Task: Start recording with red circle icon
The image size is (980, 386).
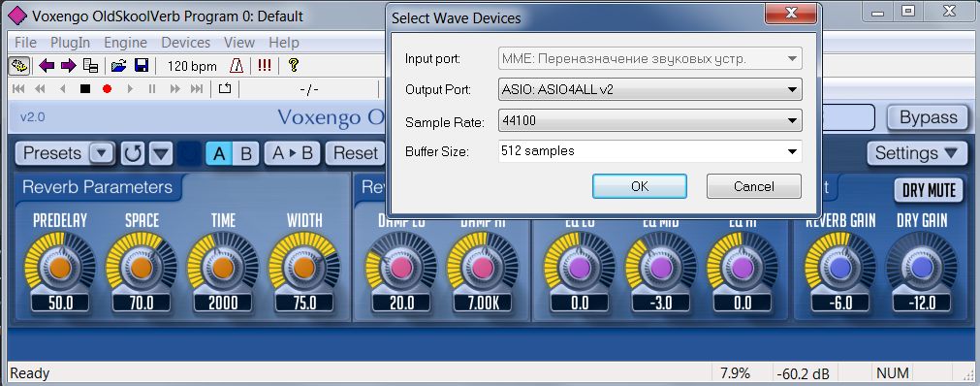Action: pyautogui.click(x=107, y=89)
